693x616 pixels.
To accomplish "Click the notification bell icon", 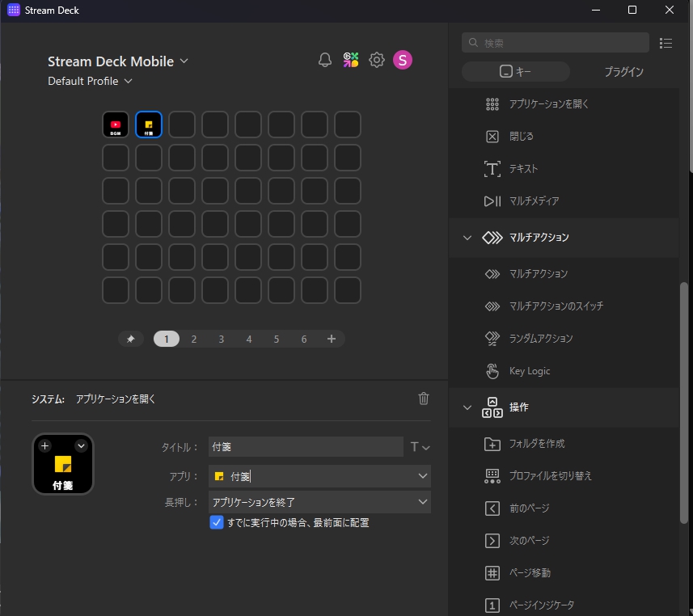I will (x=325, y=60).
